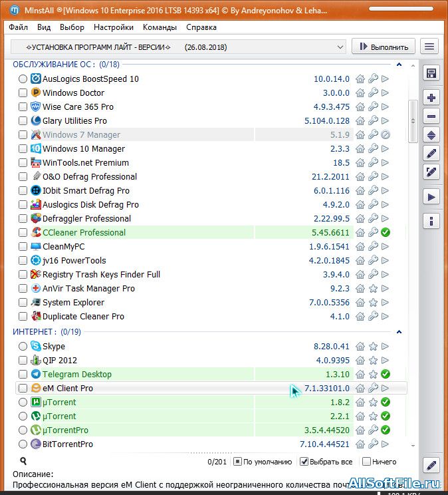
Task: Click play arrow for Wise Care 365 Pro
Action: coord(385,106)
